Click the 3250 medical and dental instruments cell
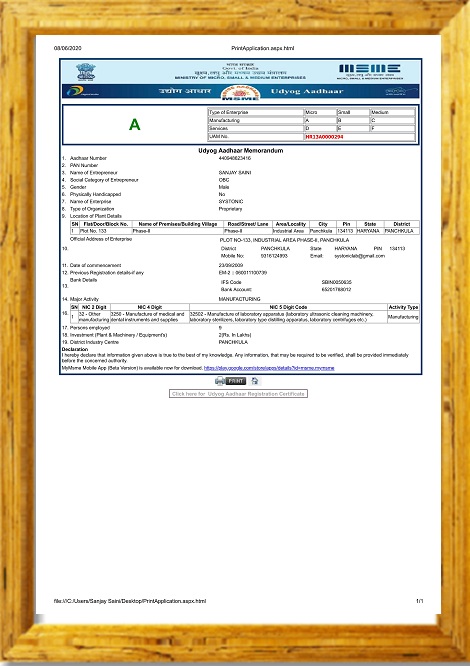470x666 pixels. tap(149, 317)
